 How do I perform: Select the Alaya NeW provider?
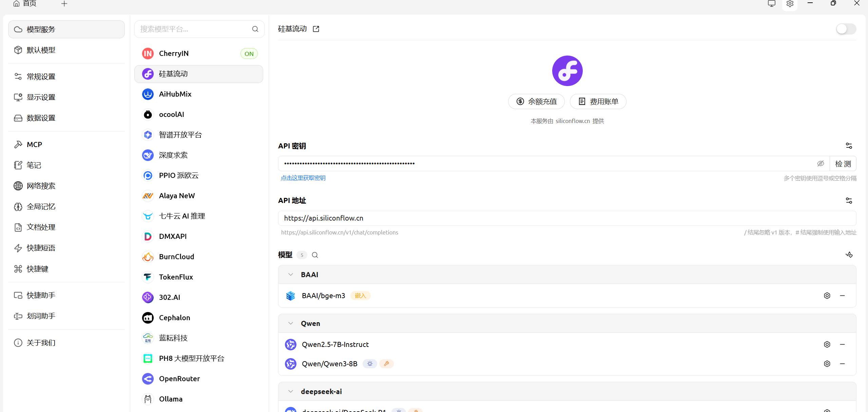click(199, 196)
